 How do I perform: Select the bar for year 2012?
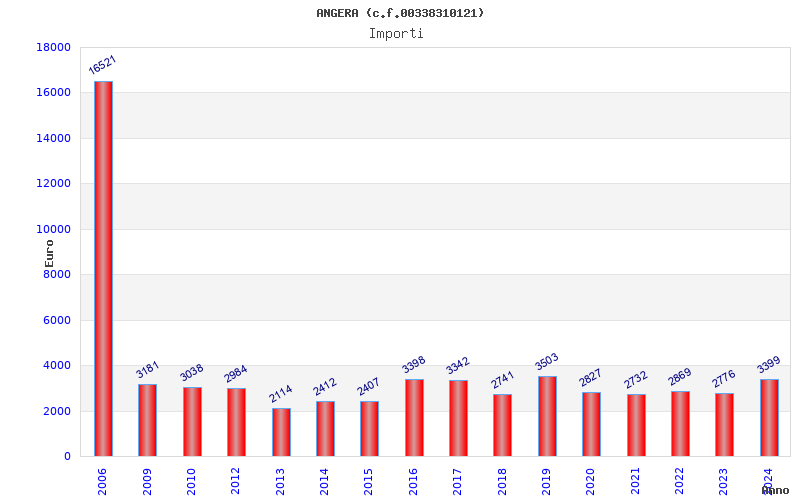click(236, 422)
